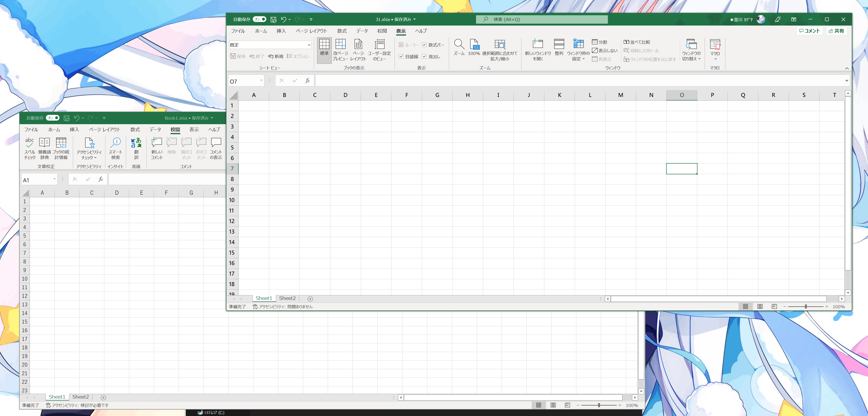Viewport: 868px width, 416px height.
Task: Open Page Layout (ページレイアウト) tab in J1.xlsx
Action: [x=311, y=31]
